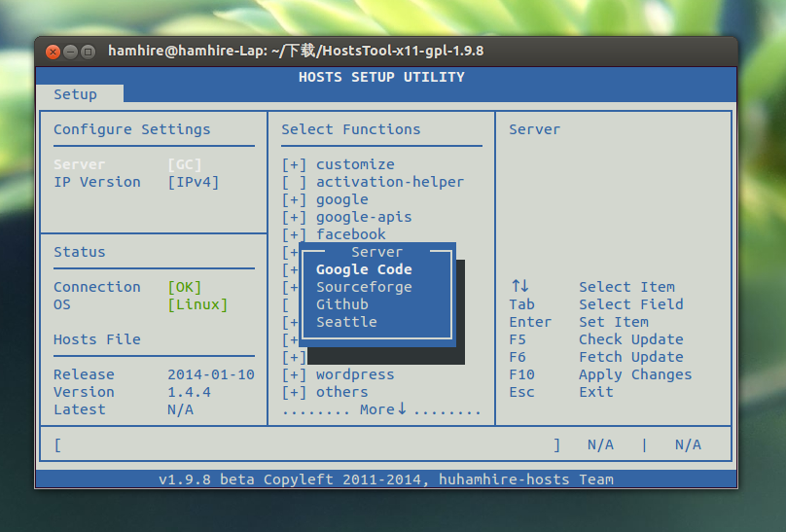Click the Set Item hint
This screenshot has height=532, width=786.
[614, 322]
